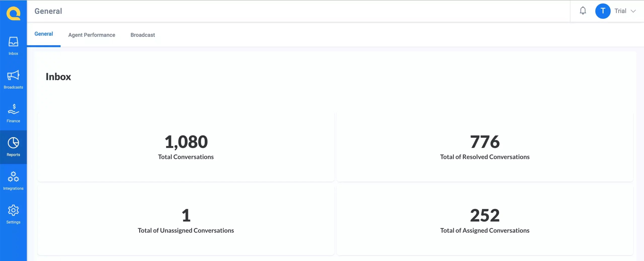644x261 pixels.
Task: Open the Inbox sidebar icon
Action: pos(13,42)
